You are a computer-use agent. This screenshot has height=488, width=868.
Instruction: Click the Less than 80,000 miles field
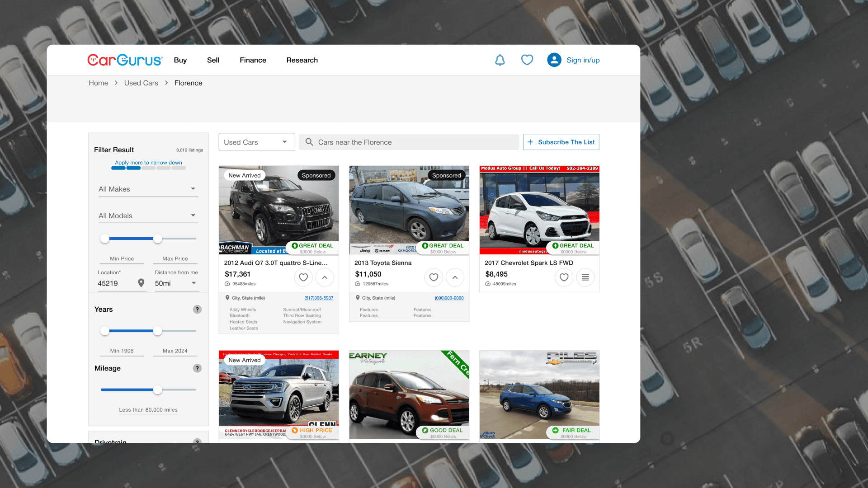148,410
